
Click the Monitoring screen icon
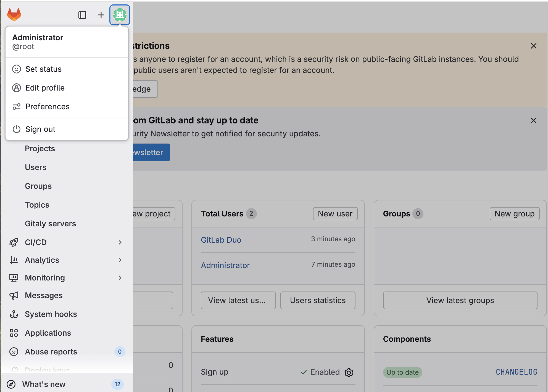[14, 278]
